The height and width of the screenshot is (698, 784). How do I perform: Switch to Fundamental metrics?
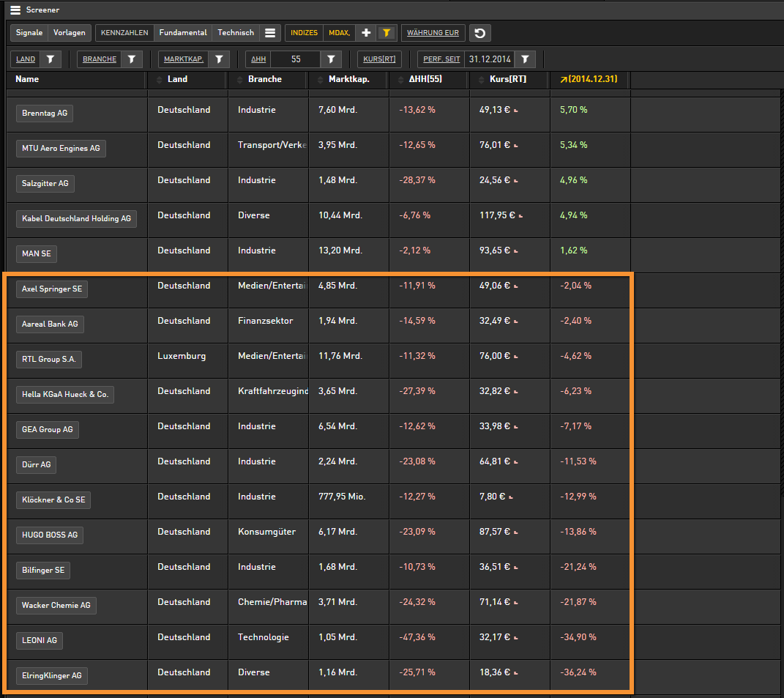[183, 33]
